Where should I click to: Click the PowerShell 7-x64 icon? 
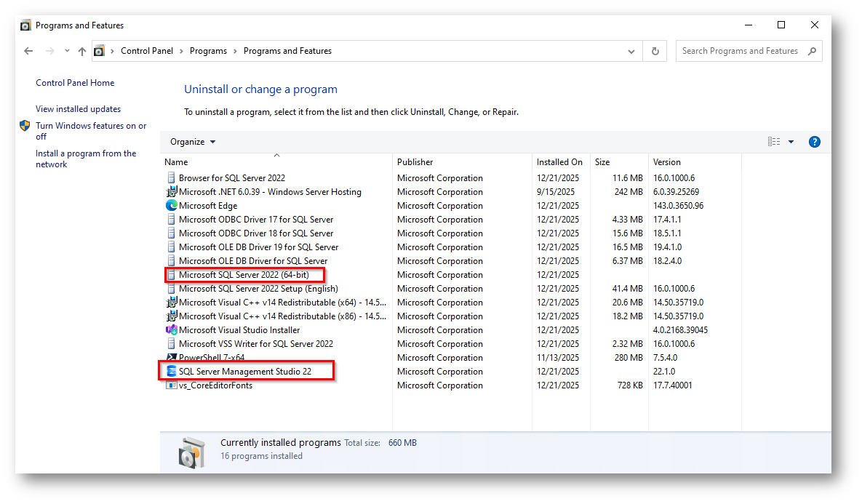pos(172,358)
